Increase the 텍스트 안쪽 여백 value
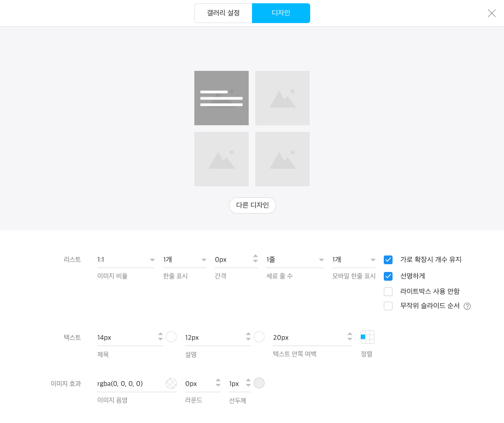The height and width of the screenshot is (423, 504). pyautogui.click(x=350, y=334)
